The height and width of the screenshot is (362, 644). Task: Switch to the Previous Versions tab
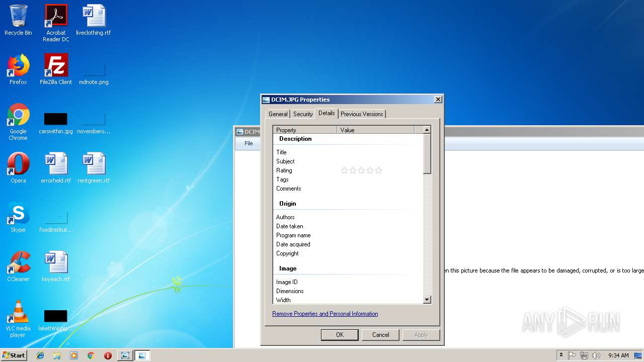click(362, 114)
